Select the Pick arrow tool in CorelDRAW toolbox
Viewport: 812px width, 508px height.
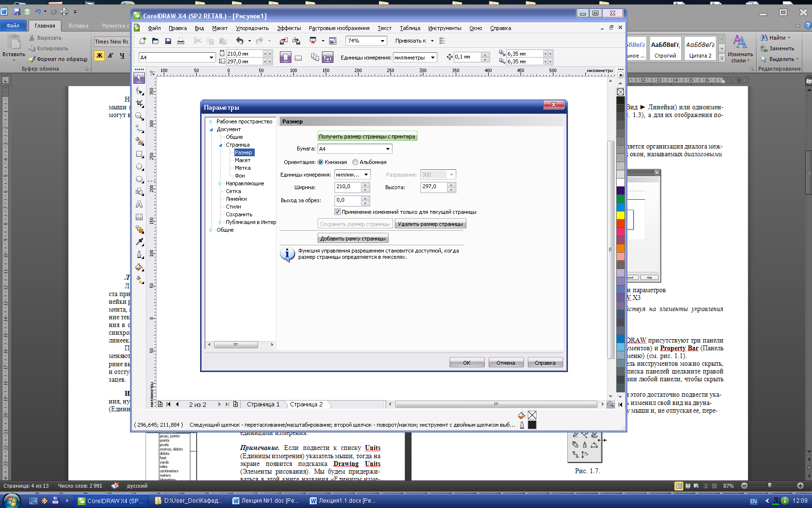tap(139, 78)
